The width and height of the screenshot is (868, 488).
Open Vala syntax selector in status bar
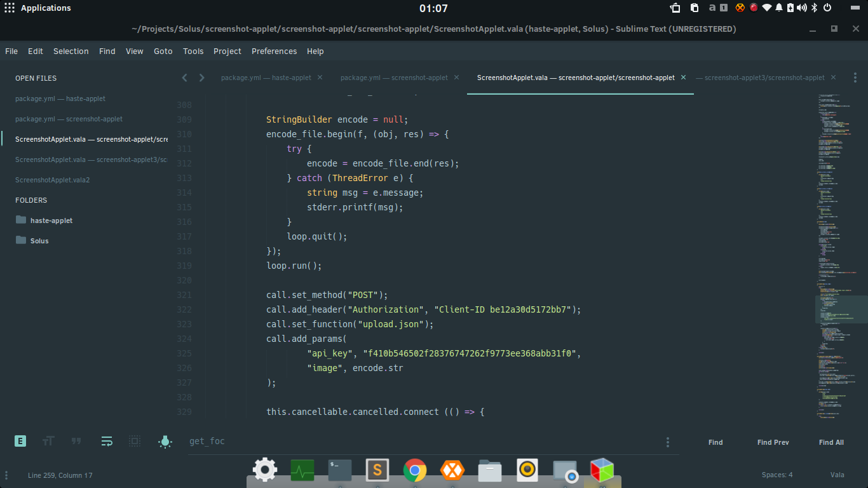pyautogui.click(x=837, y=475)
